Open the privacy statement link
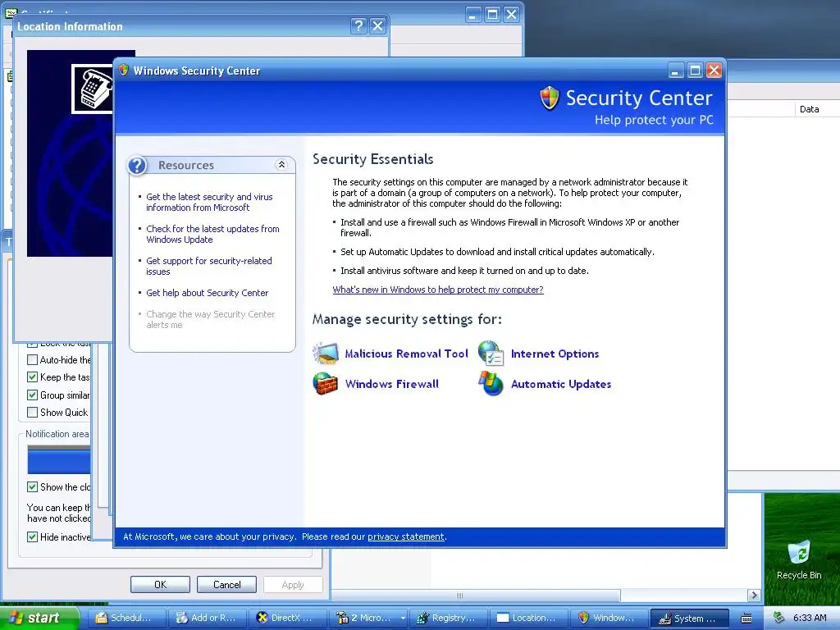The image size is (840, 630). [x=405, y=536]
